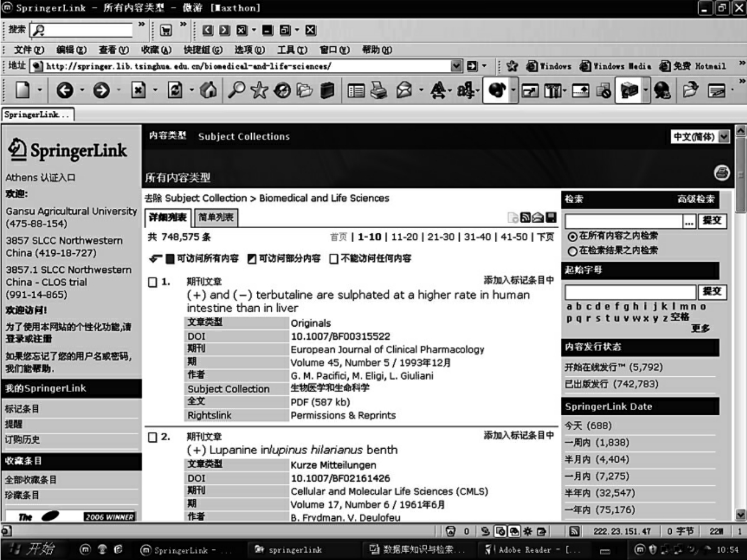
Task: Go forward with the Forward arrow
Action: [x=101, y=90]
